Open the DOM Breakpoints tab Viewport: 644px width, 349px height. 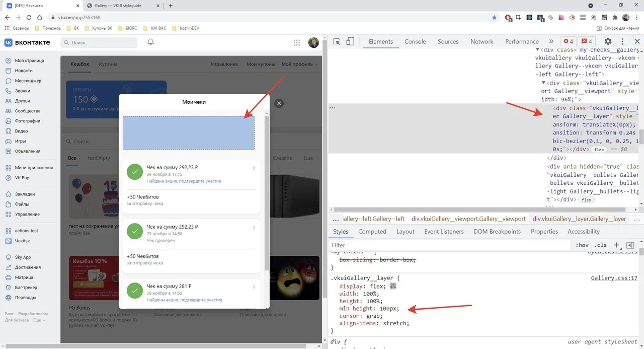click(x=497, y=232)
